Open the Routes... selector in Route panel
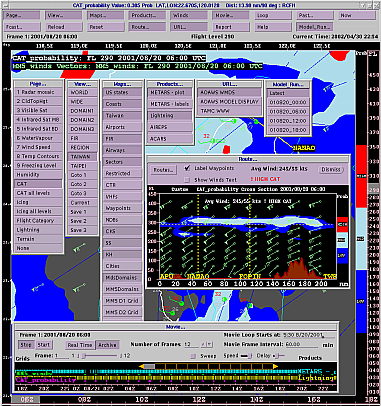 [163, 170]
